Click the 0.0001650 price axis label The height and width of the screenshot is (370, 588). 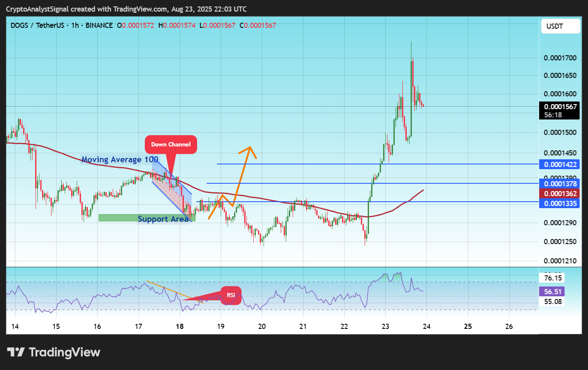coord(561,76)
